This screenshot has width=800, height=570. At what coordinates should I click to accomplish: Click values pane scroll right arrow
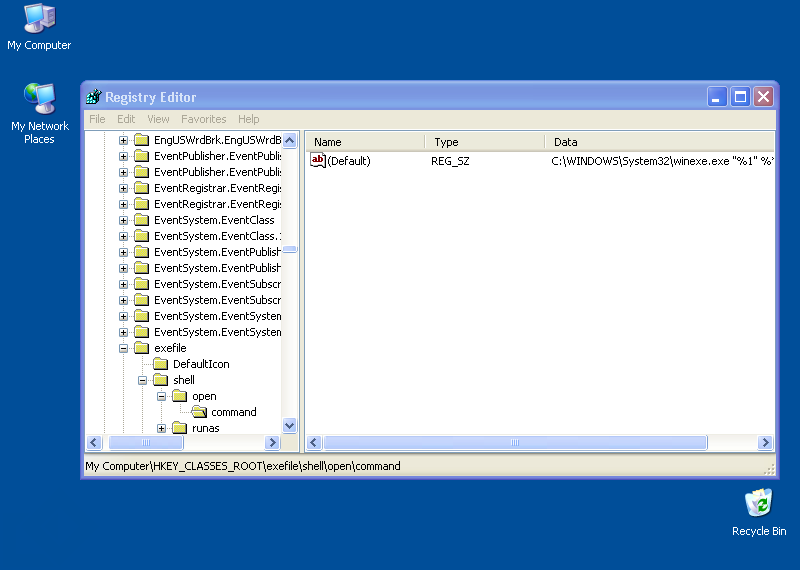(x=765, y=442)
